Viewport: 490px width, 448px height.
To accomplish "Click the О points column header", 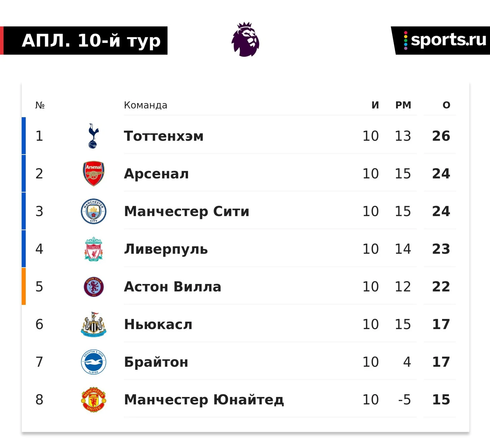I will coord(446,105).
